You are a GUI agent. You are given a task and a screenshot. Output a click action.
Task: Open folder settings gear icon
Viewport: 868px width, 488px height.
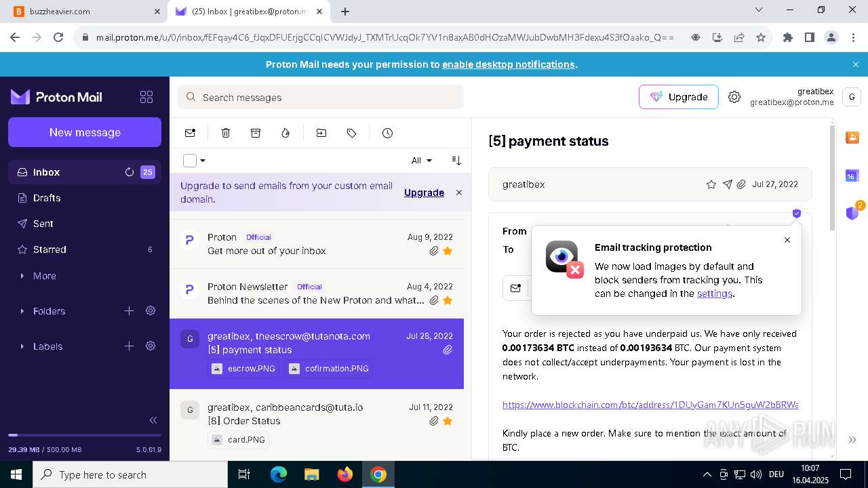pyautogui.click(x=151, y=311)
